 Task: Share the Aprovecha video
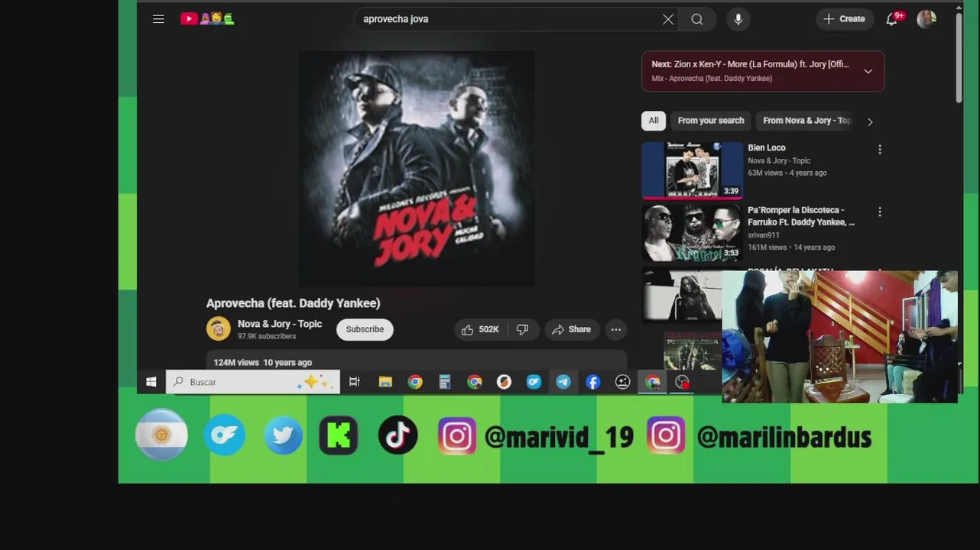click(x=572, y=329)
